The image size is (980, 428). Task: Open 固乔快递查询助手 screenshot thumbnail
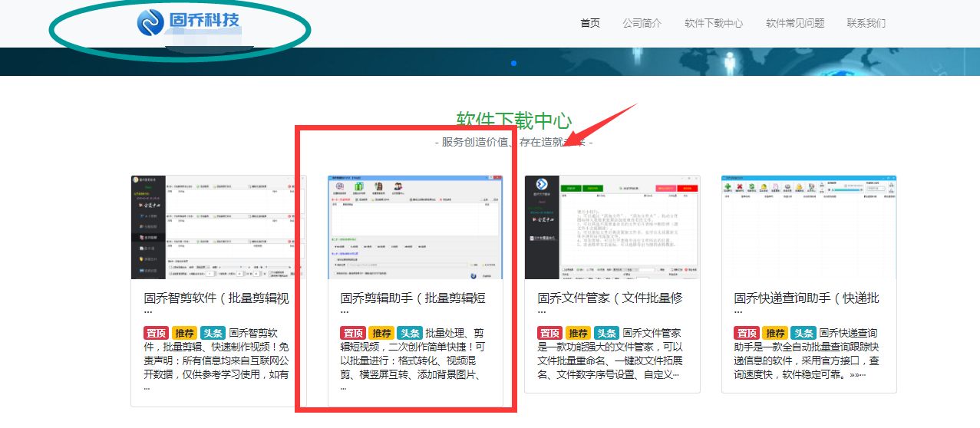(809, 227)
